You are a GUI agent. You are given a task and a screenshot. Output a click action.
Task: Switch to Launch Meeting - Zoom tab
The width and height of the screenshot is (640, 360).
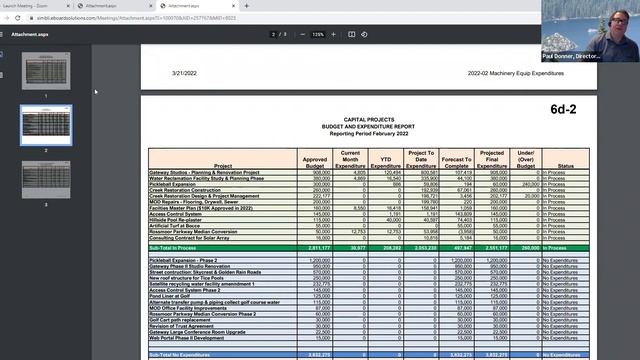[35, 6]
